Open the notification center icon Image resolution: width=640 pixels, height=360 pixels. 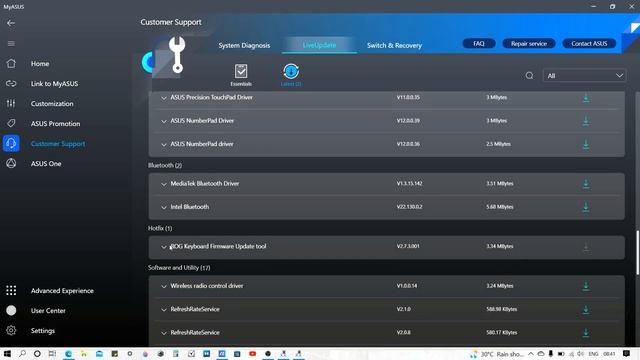(x=627, y=354)
